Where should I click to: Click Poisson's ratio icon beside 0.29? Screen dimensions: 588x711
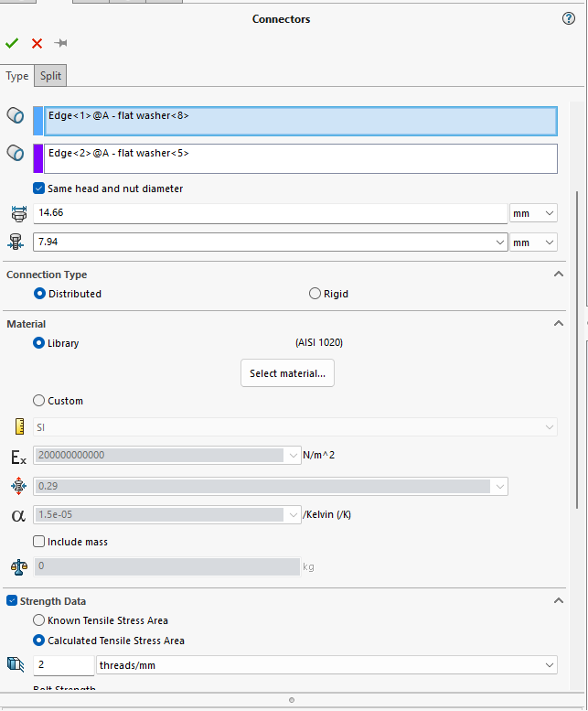(18, 486)
